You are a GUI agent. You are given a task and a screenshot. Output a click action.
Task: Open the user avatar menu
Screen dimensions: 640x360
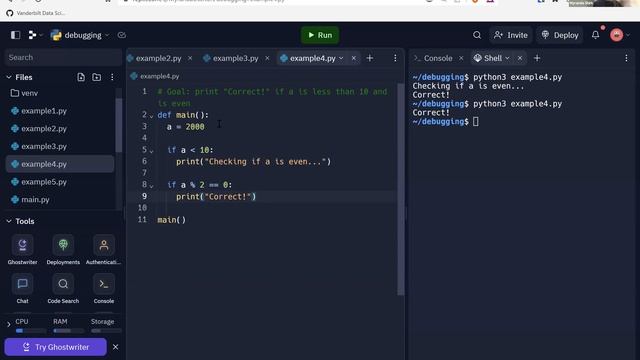pyautogui.click(x=616, y=35)
